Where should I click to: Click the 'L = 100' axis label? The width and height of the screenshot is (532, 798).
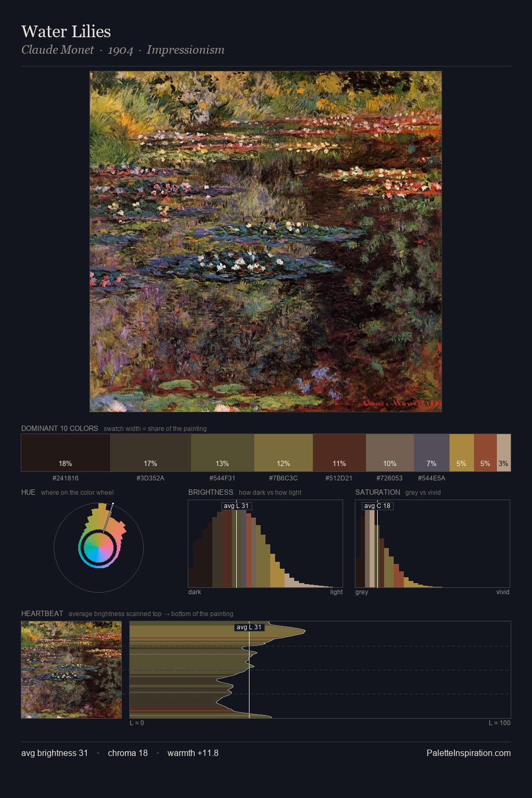(x=500, y=723)
